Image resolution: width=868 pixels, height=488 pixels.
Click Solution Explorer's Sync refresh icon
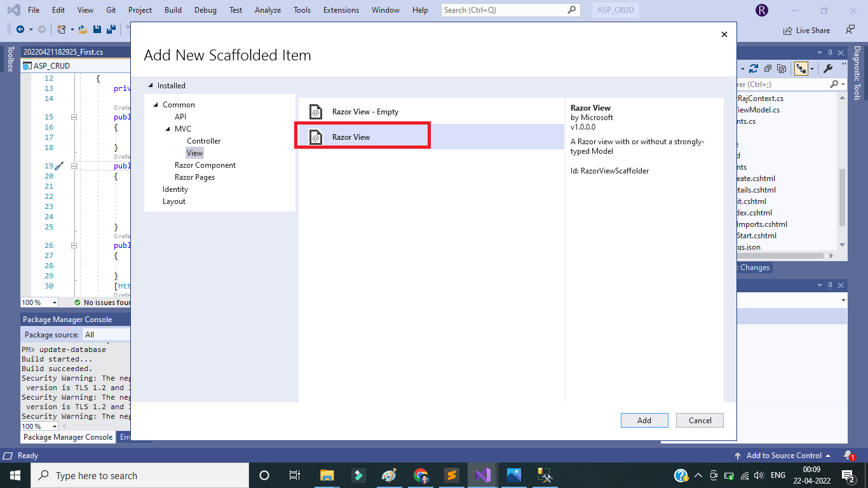754,69
